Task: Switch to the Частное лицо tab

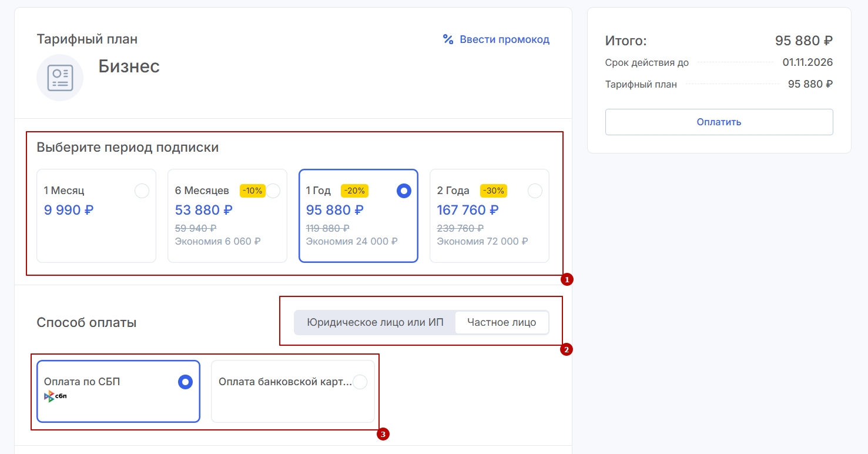Action: [501, 322]
